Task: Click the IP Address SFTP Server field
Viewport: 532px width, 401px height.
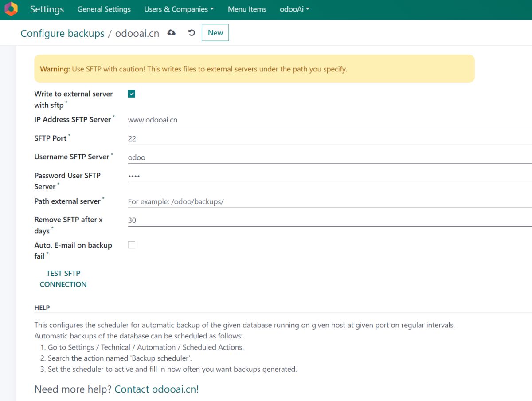Action: [x=328, y=120]
